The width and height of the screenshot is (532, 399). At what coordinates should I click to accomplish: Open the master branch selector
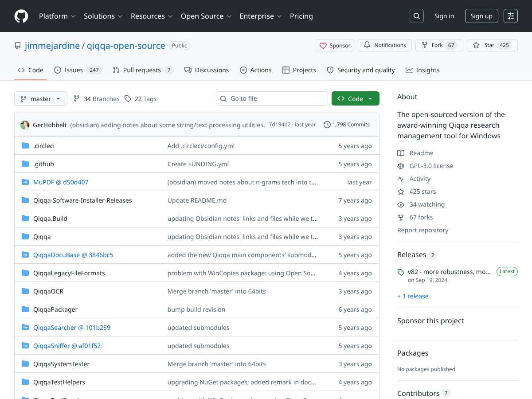coord(41,98)
